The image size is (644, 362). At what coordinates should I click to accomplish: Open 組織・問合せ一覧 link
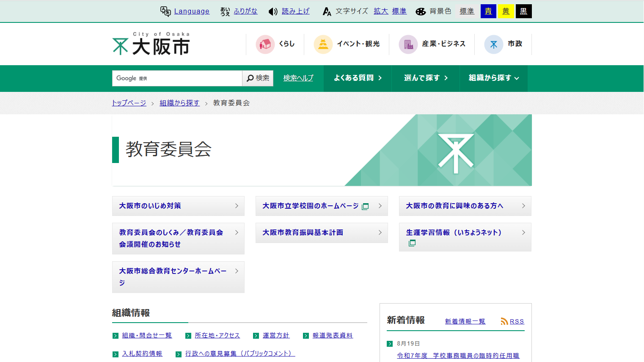coord(147,335)
